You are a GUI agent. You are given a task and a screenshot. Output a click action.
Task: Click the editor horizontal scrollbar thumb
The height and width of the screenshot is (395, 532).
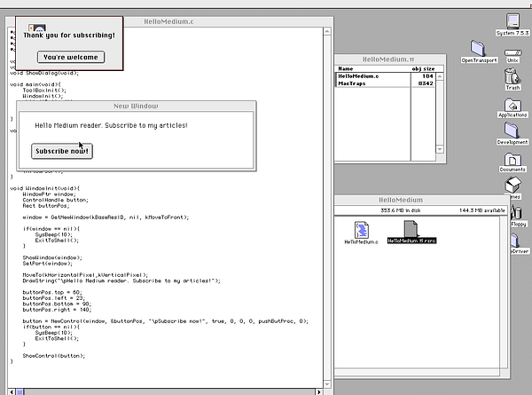point(20,392)
